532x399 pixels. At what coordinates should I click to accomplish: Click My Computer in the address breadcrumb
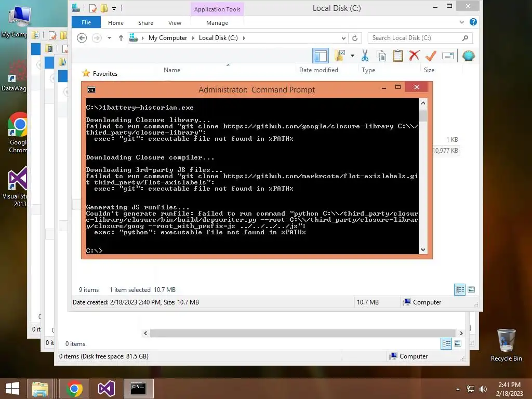coord(168,38)
